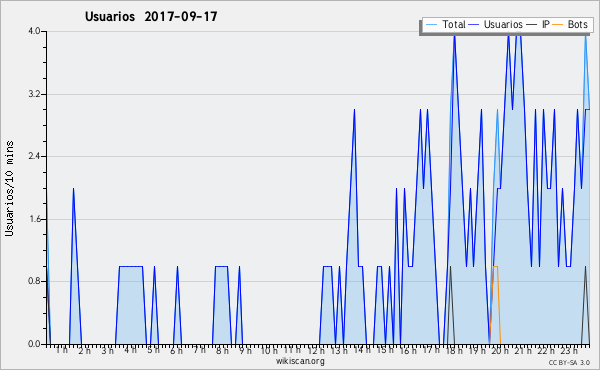Click the 3 h x-axis label
Screen dimensions: 600x370
108,350
